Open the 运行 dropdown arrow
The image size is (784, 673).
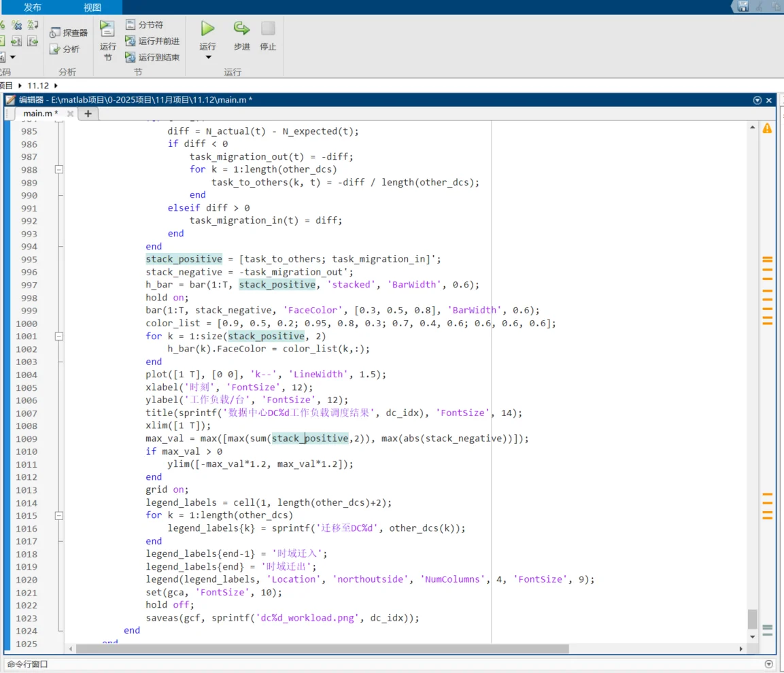(208, 58)
